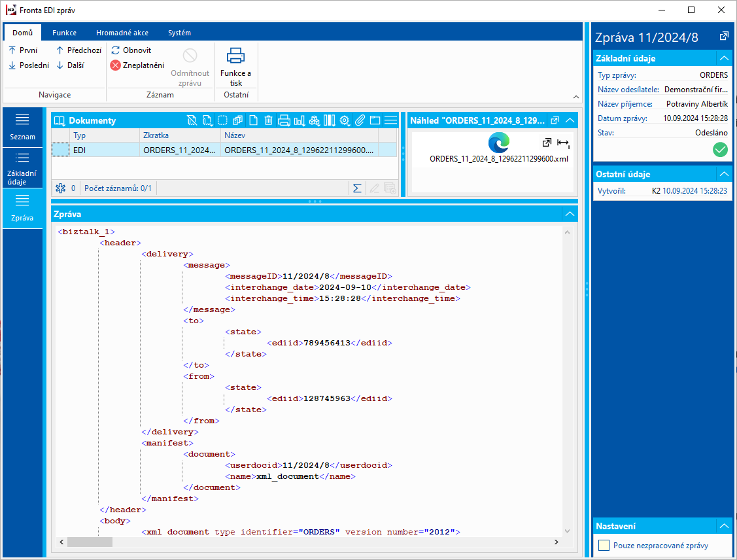Click the red Zneplatnění icon
The image size is (737, 560).
(115, 65)
